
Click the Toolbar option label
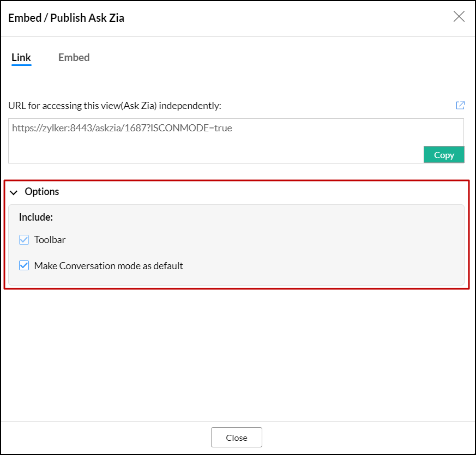tap(50, 240)
